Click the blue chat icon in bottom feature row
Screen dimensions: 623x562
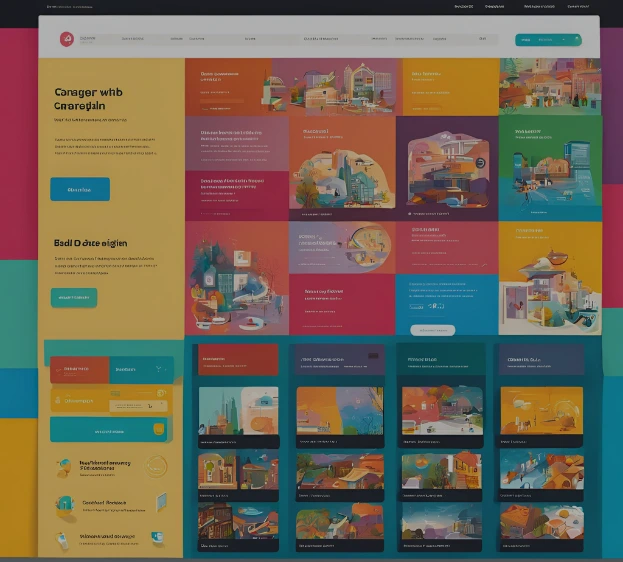pos(157,538)
